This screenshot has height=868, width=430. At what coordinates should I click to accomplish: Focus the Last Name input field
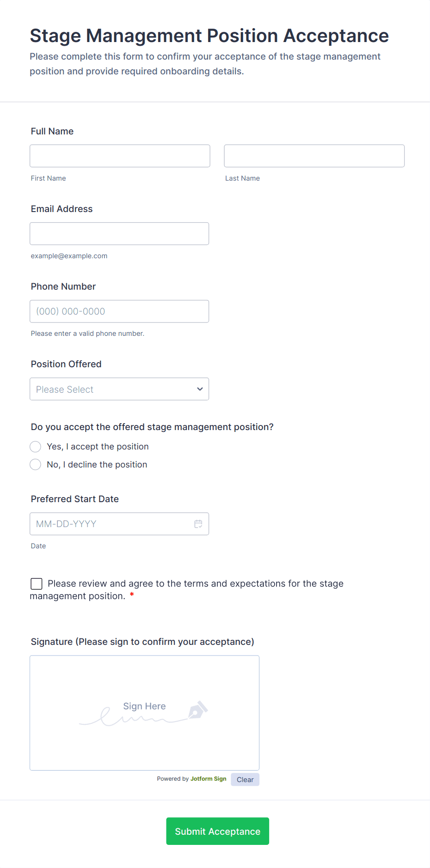coord(314,156)
